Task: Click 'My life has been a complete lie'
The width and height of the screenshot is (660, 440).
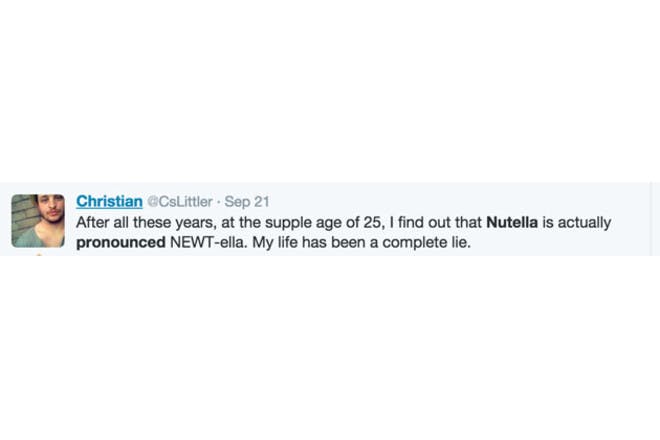Action: pyautogui.click(x=362, y=243)
